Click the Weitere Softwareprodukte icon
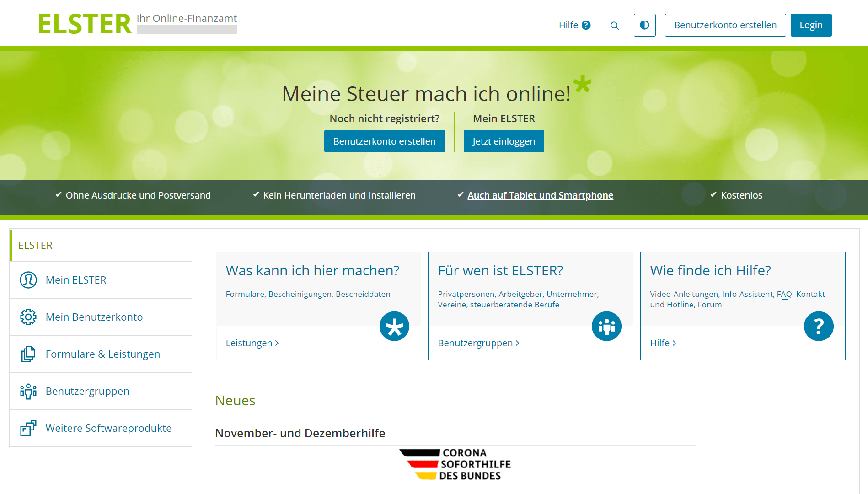 pos(28,428)
